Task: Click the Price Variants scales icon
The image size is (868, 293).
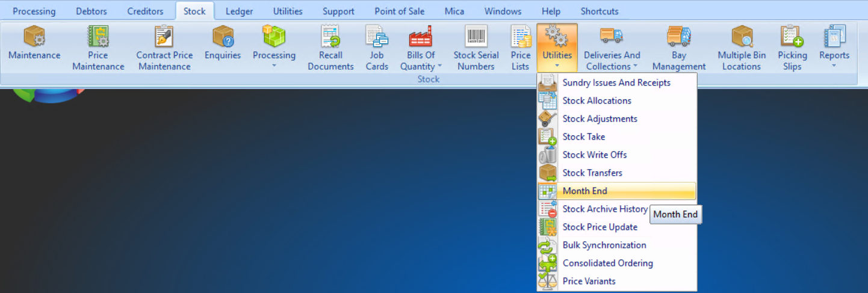Action: tap(548, 281)
